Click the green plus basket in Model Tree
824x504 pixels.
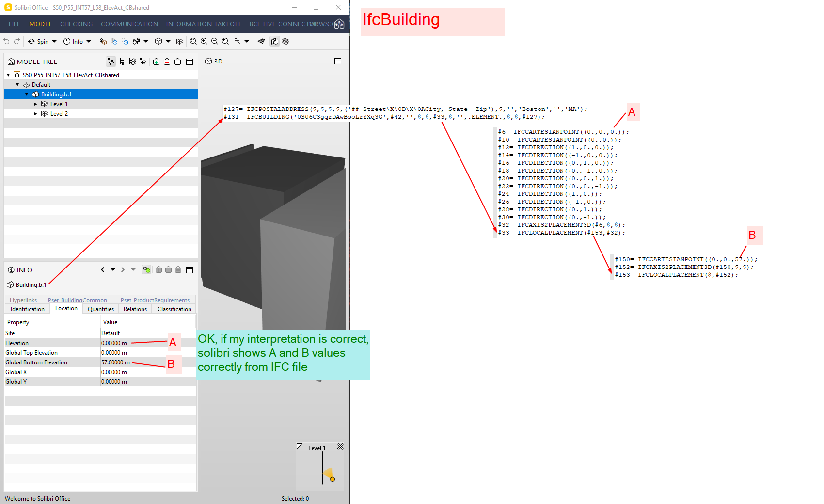tap(156, 62)
